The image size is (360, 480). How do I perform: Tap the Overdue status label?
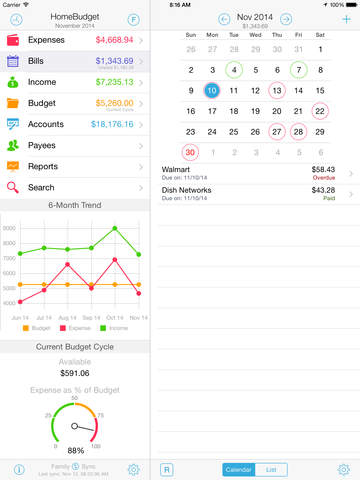coord(324,178)
